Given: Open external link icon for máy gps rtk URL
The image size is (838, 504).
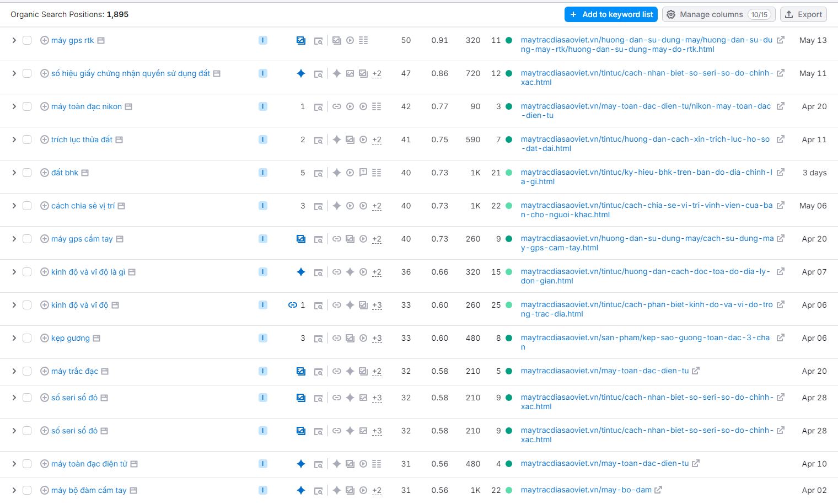Looking at the screenshot, I should pyautogui.click(x=781, y=40).
